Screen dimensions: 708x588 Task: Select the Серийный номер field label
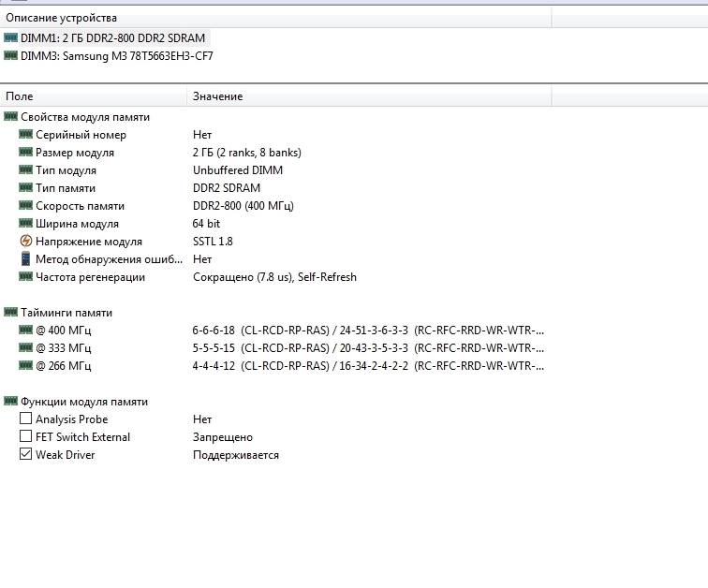(x=81, y=135)
